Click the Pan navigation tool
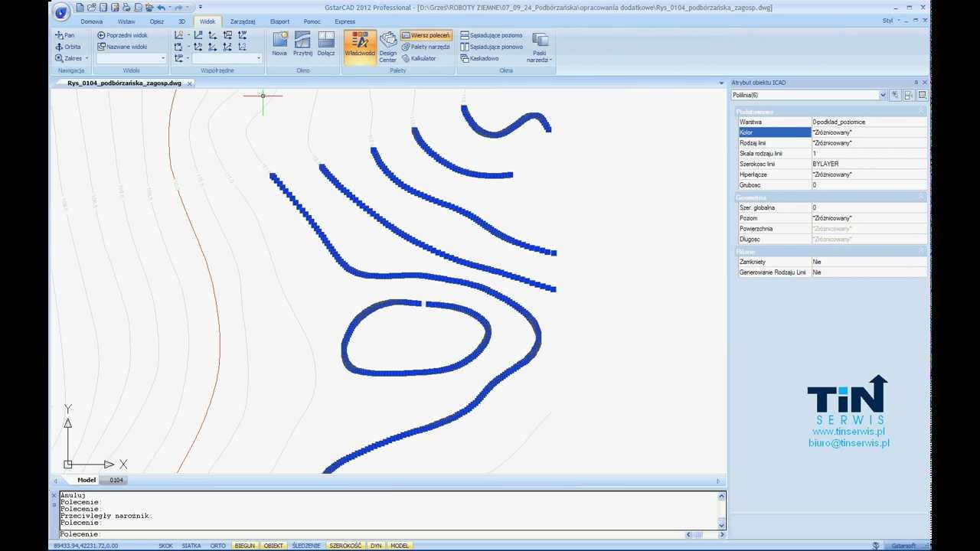Image resolution: width=980 pixels, height=551 pixels. point(64,35)
